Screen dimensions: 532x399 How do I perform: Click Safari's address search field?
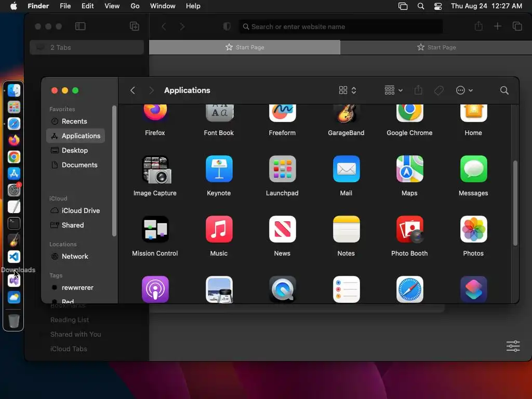(341, 26)
